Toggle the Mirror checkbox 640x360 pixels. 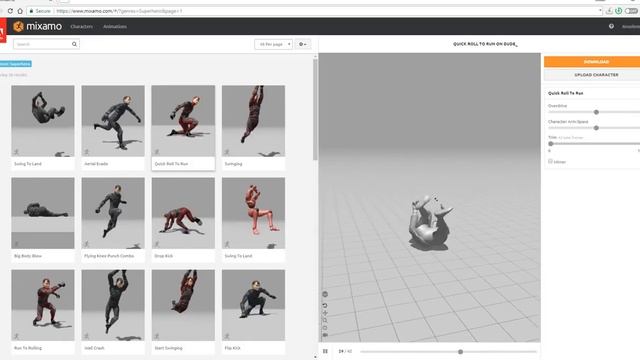point(550,162)
